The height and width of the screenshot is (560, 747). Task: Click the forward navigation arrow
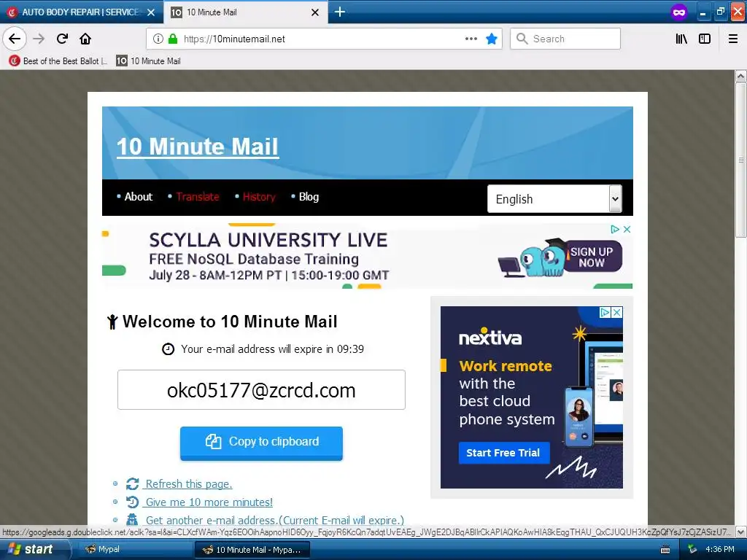click(39, 39)
